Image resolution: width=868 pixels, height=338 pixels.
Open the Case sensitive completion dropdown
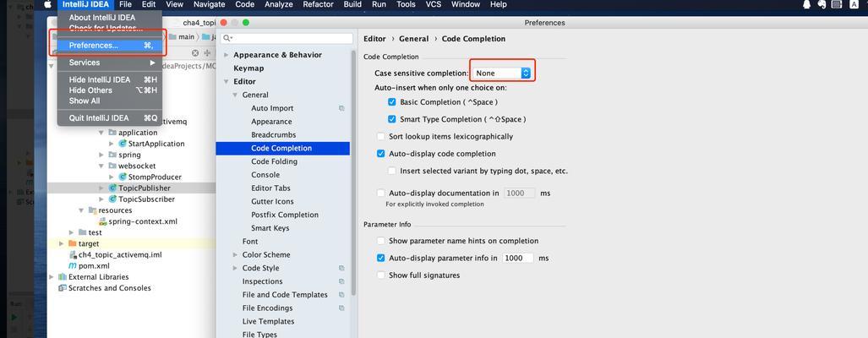click(501, 73)
